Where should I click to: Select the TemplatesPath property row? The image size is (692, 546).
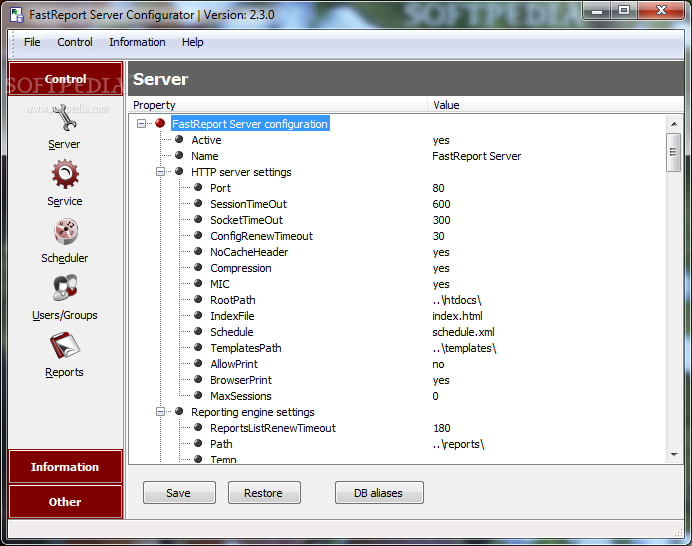click(246, 348)
